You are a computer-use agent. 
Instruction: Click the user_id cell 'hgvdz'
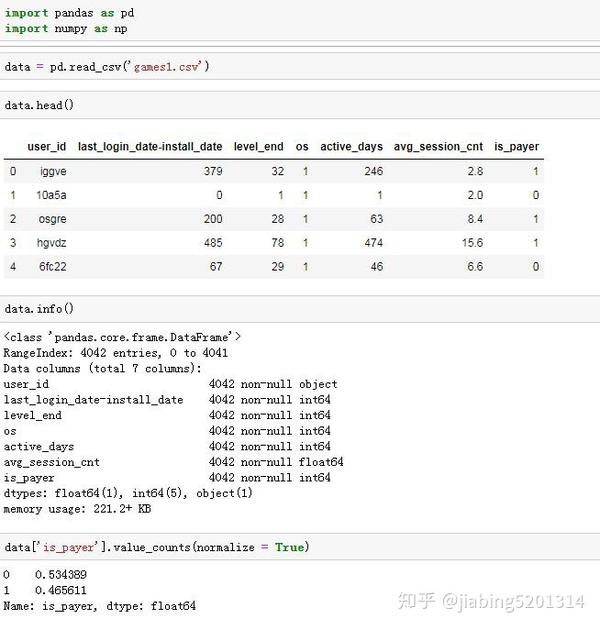pos(51,243)
